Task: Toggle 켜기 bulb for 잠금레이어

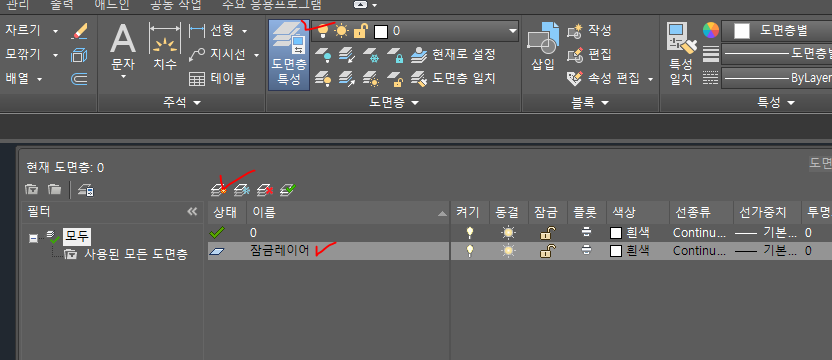Action: [469, 251]
